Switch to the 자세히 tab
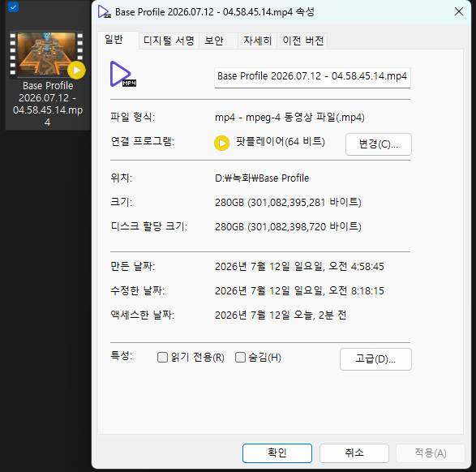 click(x=257, y=41)
